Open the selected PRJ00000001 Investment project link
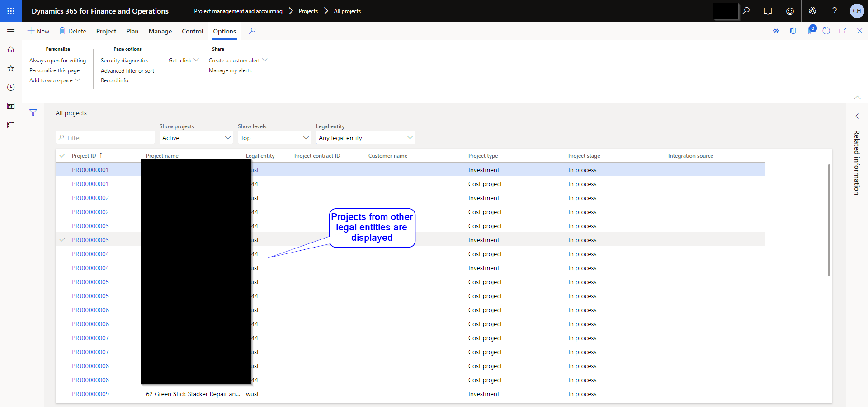The image size is (868, 407). tap(90, 170)
